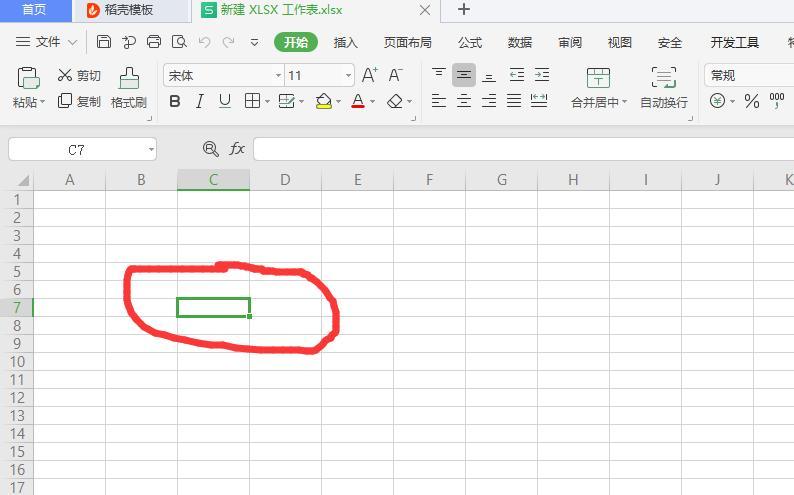The height and width of the screenshot is (495, 794).
Task: Click the Undo arrow icon
Action: [205, 42]
